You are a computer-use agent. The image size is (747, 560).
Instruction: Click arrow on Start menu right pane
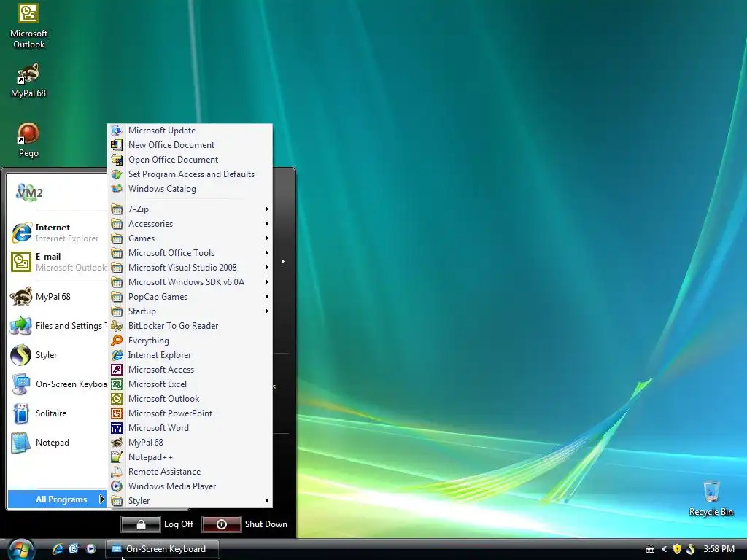point(283,262)
